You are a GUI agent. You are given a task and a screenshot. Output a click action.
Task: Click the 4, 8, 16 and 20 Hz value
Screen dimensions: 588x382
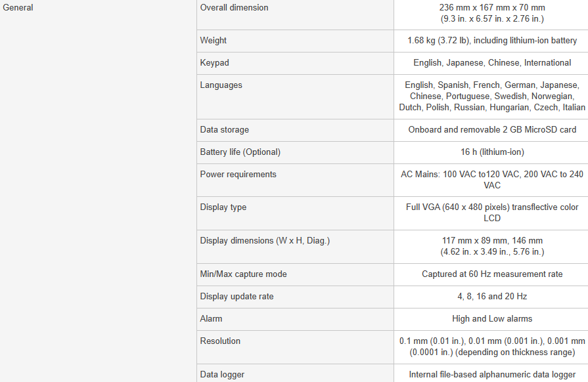point(492,296)
